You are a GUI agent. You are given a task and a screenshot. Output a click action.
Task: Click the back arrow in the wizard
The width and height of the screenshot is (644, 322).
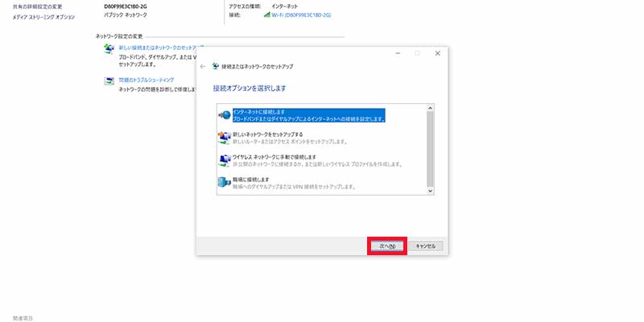coord(203,66)
